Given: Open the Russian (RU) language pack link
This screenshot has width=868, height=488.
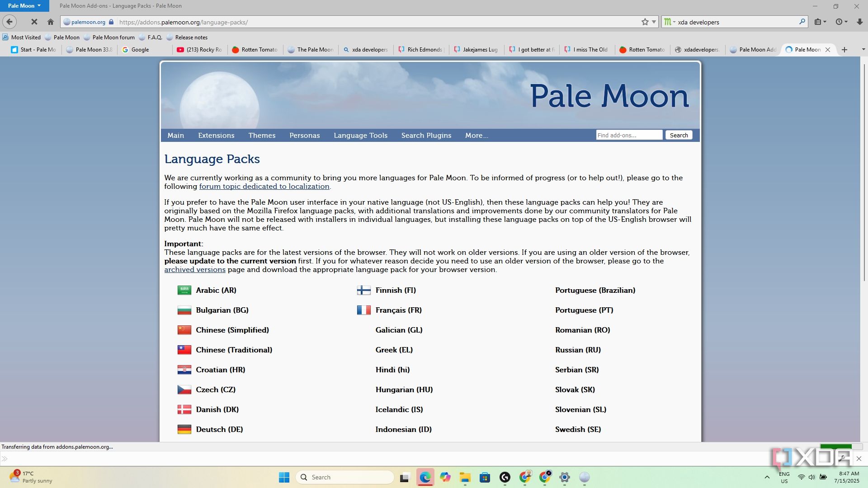Looking at the screenshot, I should [x=578, y=350].
